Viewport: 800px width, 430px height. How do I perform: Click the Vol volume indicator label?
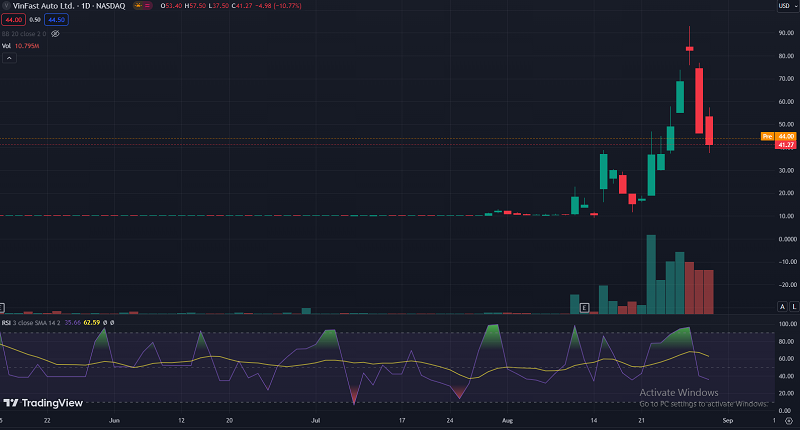point(8,46)
